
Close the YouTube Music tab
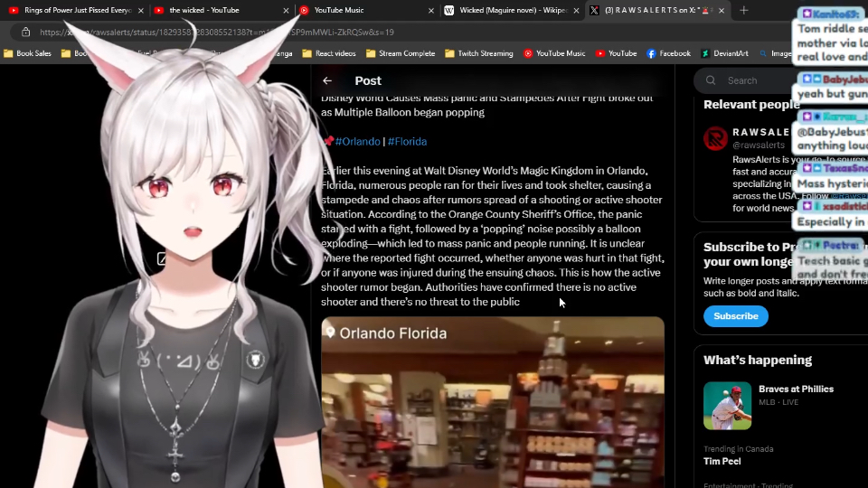click(431, 11)
